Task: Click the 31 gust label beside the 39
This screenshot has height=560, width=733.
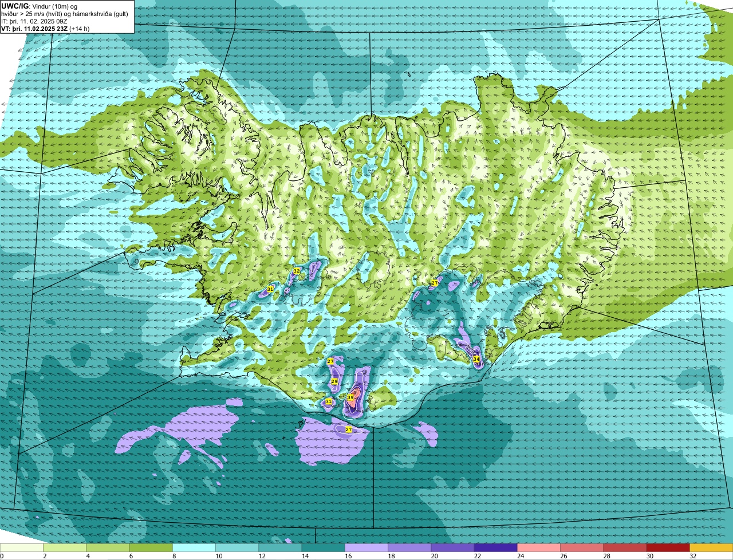Action: (x=329, y=402)
